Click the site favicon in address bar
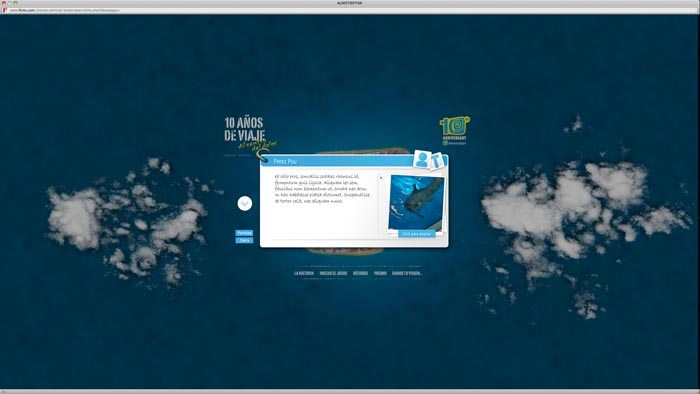Screen dimensions: 700x394 pos(5,10)
